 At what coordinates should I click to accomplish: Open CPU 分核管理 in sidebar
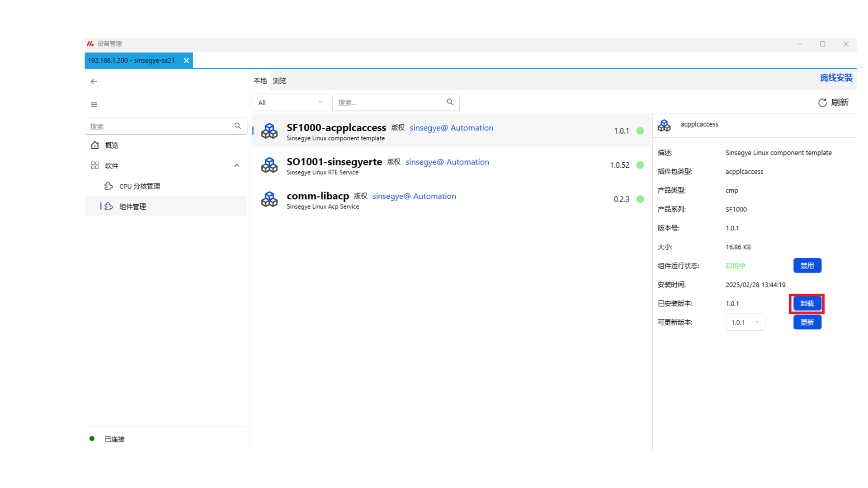pos(139,186)
